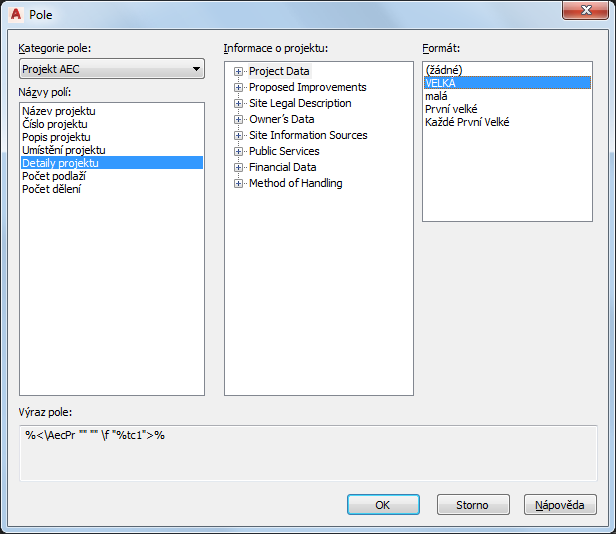This screenshot has width=616, height=534.
Task: Open help with Nápověda button
Action: pyautogui.click(x=560, y=505)
